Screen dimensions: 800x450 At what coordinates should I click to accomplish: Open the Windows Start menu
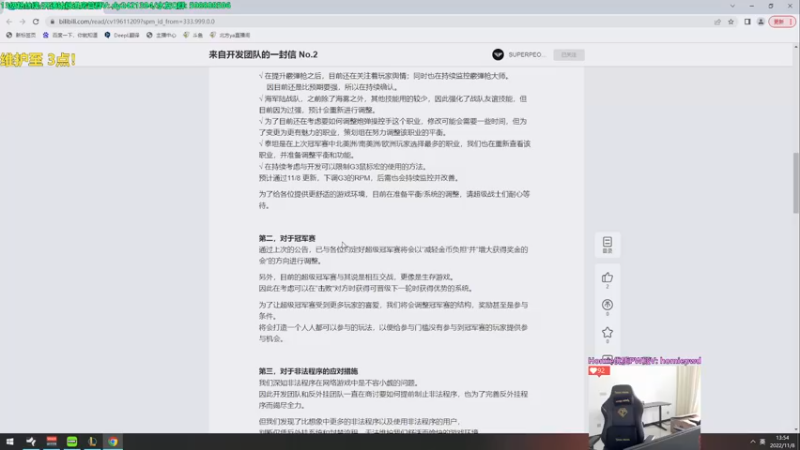pos(10,441)
